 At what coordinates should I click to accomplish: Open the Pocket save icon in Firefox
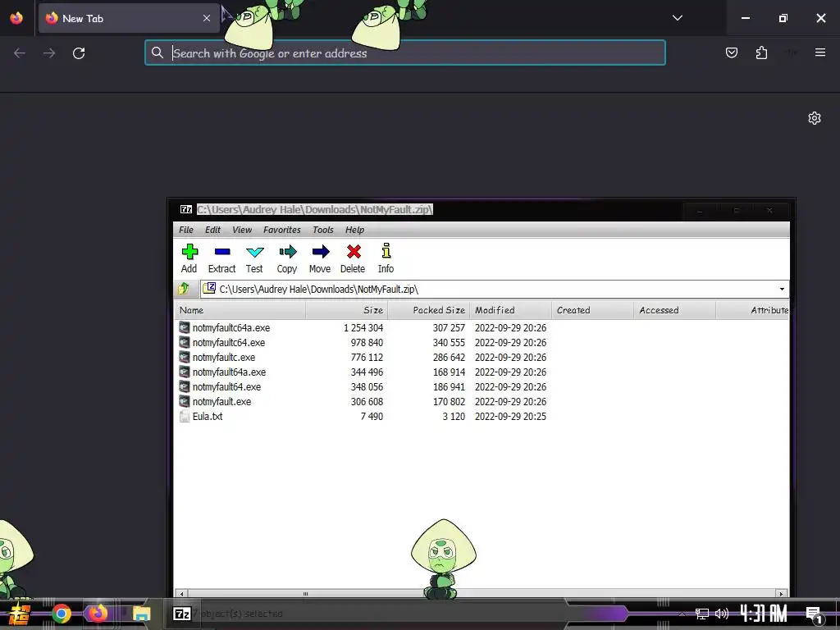pyautogui.click(x=732, y=52)
